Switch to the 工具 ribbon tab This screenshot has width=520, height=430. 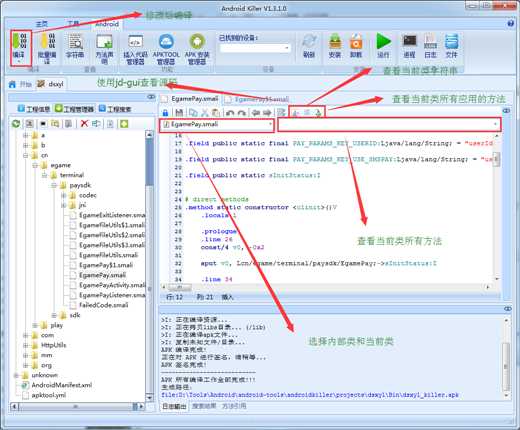click(x=73, y=24)
